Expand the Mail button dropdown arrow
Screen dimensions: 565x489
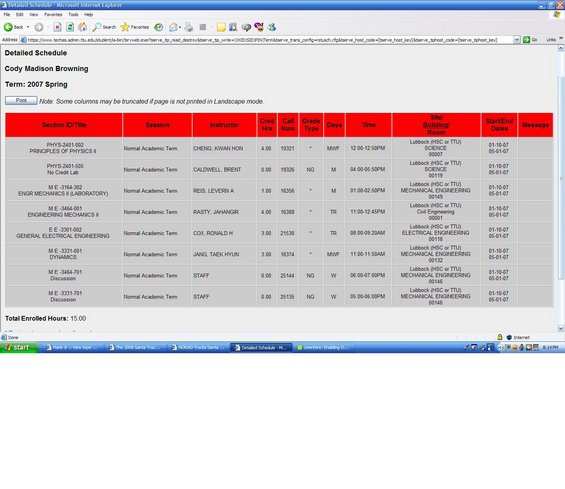coord(180,27)
